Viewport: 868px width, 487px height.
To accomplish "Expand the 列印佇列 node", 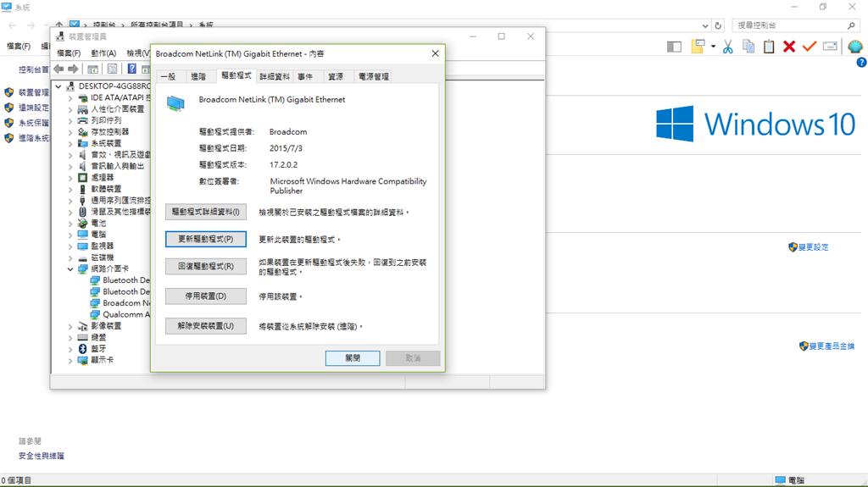I will pos(70,120).
